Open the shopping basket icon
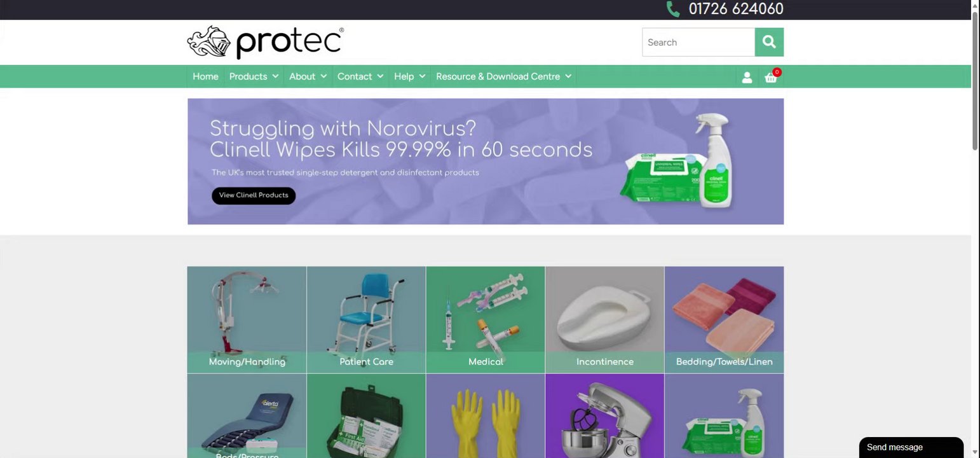Image resolution: width=980 pixels, height=458 pixels. point(772,76)
